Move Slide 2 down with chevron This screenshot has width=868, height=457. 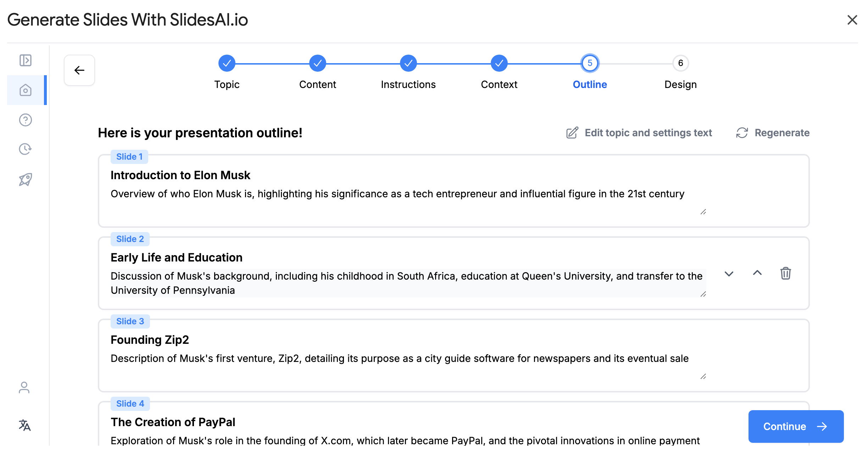coord(729,274)
